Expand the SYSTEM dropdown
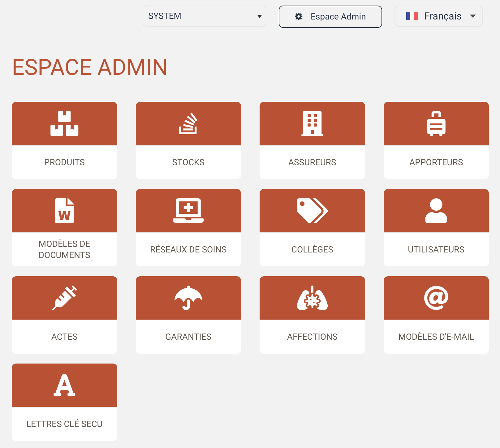500x448 pixels. point(204,16)
